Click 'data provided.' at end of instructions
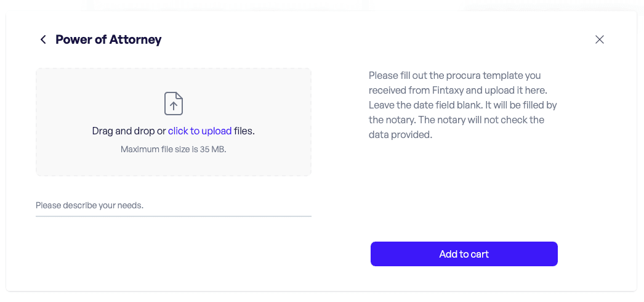644x302 pixels. 400,134
